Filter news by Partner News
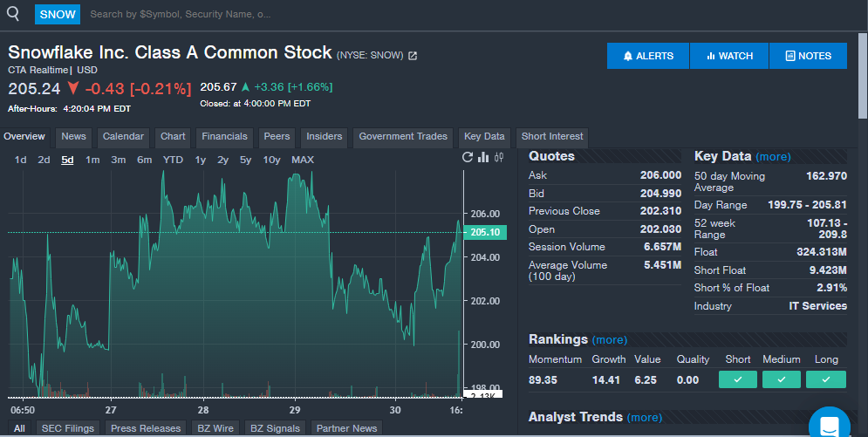The width and height of the screenshot is (868, 437). [346, 428]
